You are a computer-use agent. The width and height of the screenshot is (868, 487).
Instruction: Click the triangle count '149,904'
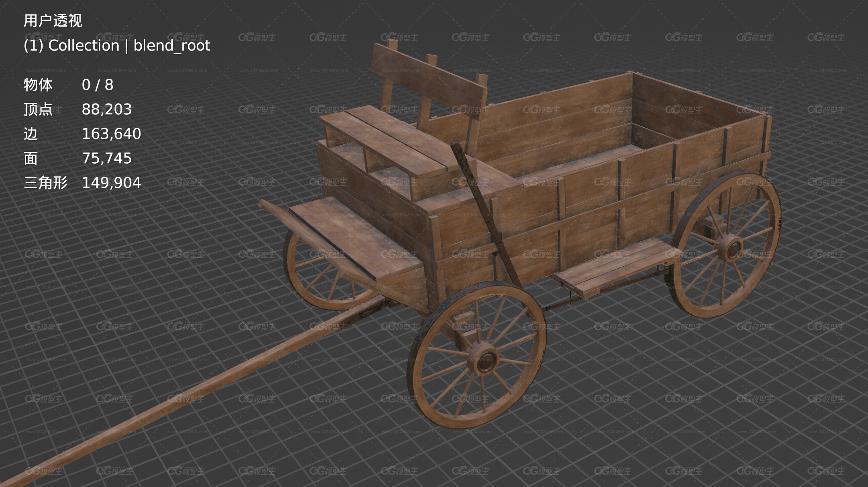(x=111, y=183)
